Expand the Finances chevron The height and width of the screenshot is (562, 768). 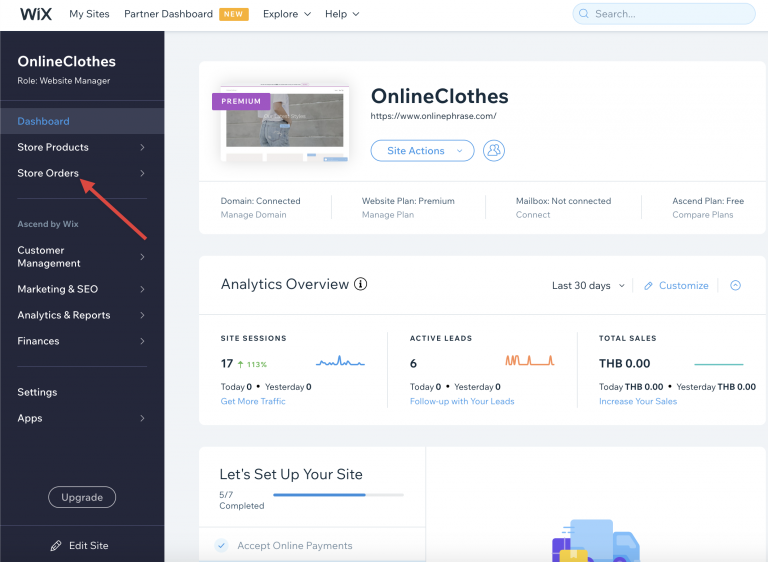click(142, 341)
